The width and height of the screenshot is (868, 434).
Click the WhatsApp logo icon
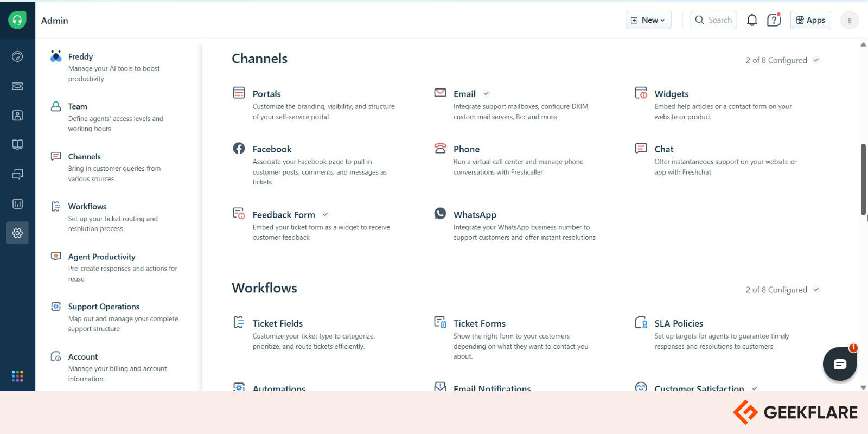[440, 213]
